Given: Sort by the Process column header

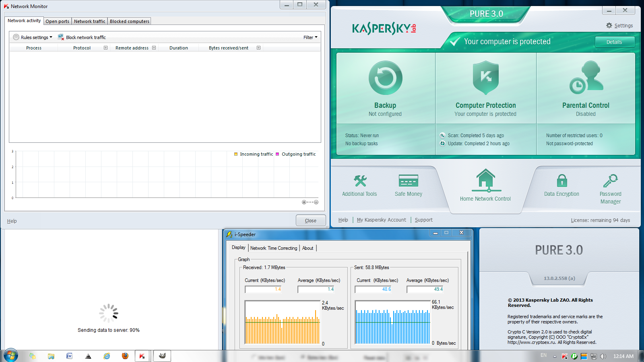Looking at the screenshot, I should pyautogui.click(x=34, y=48).
